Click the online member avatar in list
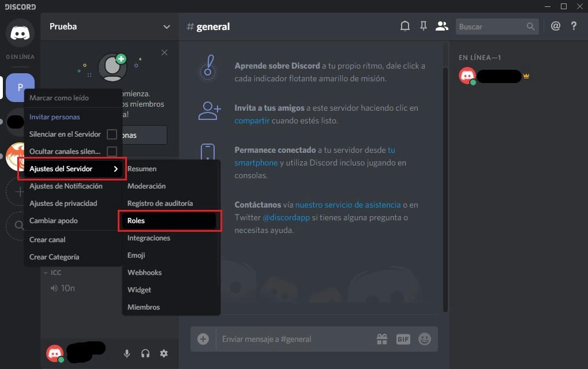The height and width of the screenshot is (369, 588). pyautogui.click(x=467, y=76)
